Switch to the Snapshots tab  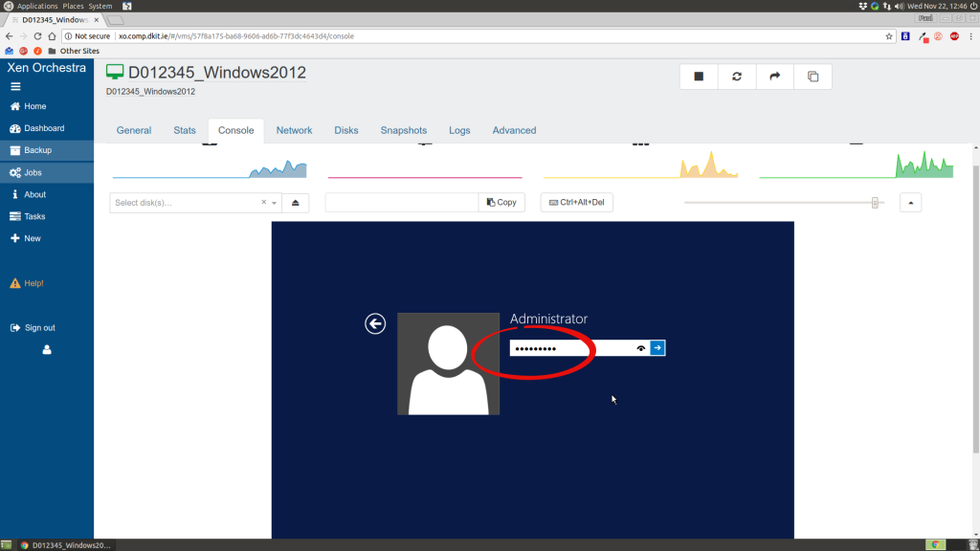pos(404,130)
